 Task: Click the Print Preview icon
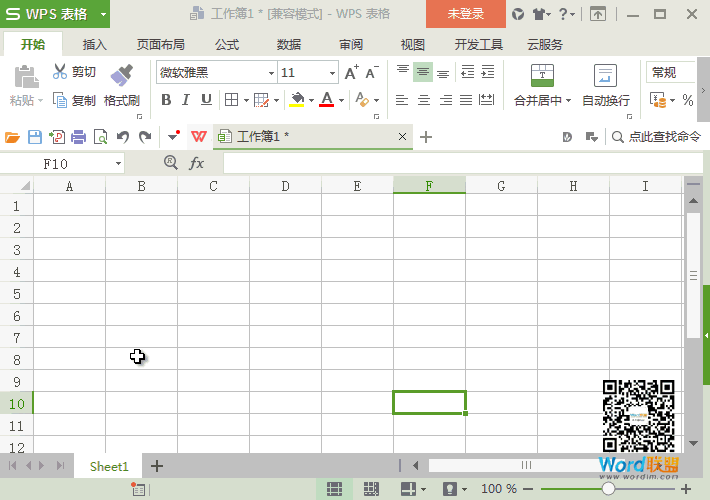click(x=100, y=137)
